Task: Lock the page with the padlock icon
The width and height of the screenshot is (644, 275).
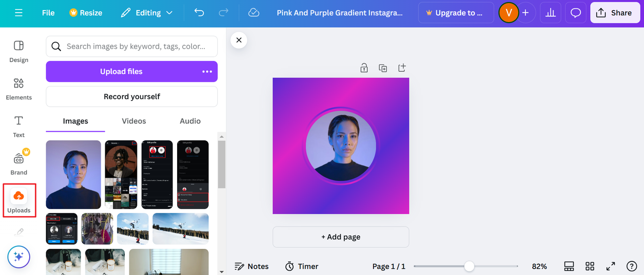Action: 364,68
